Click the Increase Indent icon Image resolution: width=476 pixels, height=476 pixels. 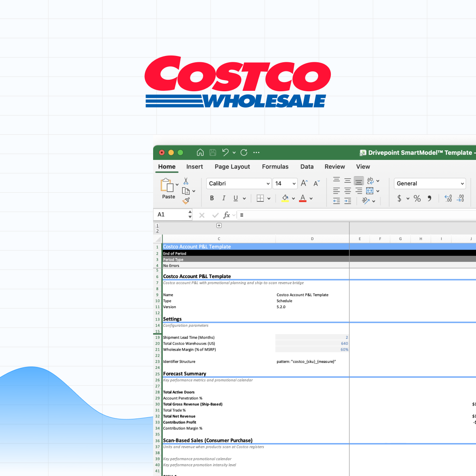[x=347, y=201]
